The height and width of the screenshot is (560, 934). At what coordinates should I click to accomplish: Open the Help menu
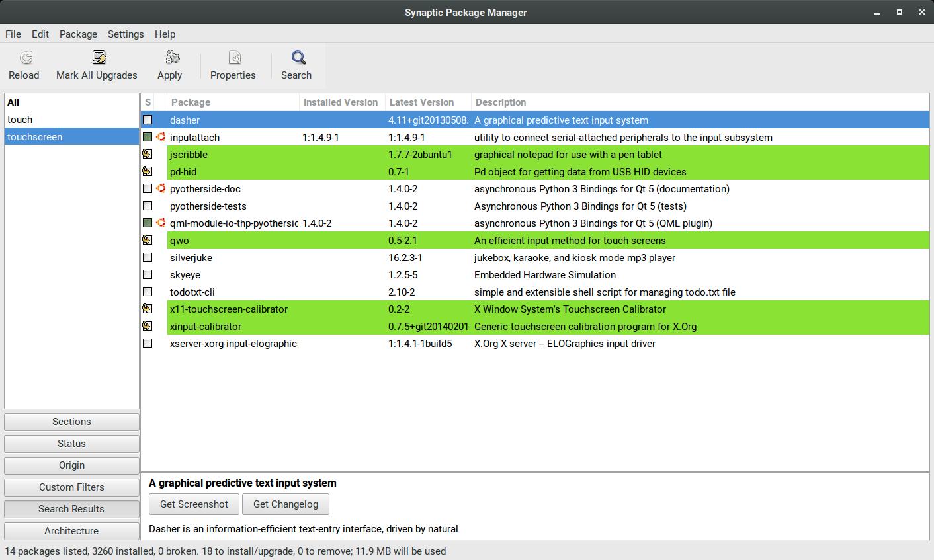click(x=165, y=34)
